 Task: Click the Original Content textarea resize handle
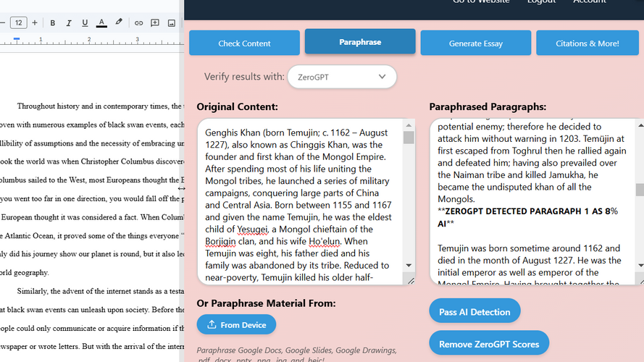click(x=411, y=281)
